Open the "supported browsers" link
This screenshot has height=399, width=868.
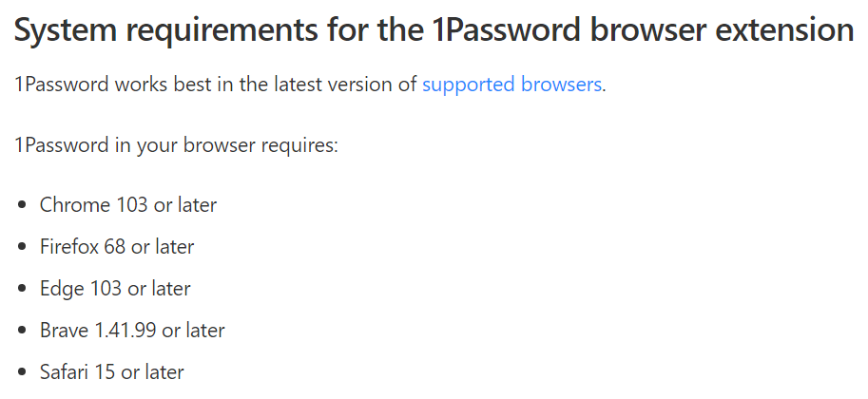pos(511,85)
